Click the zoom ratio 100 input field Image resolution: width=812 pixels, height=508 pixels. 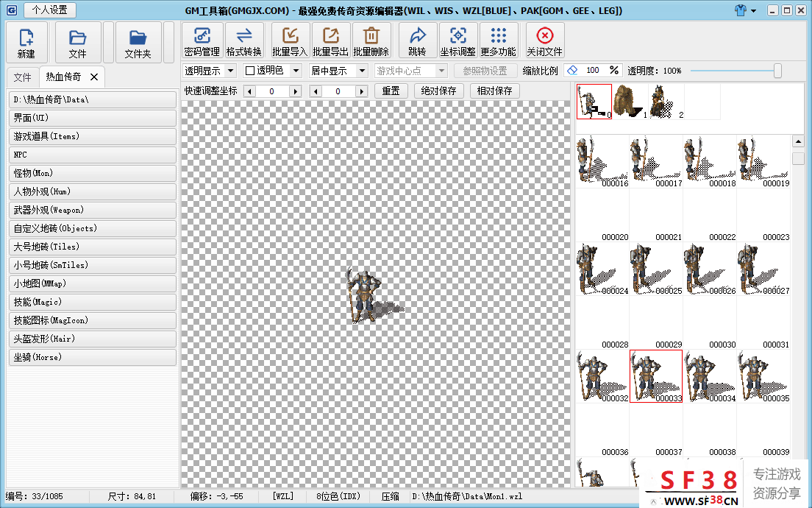(592, 71)
